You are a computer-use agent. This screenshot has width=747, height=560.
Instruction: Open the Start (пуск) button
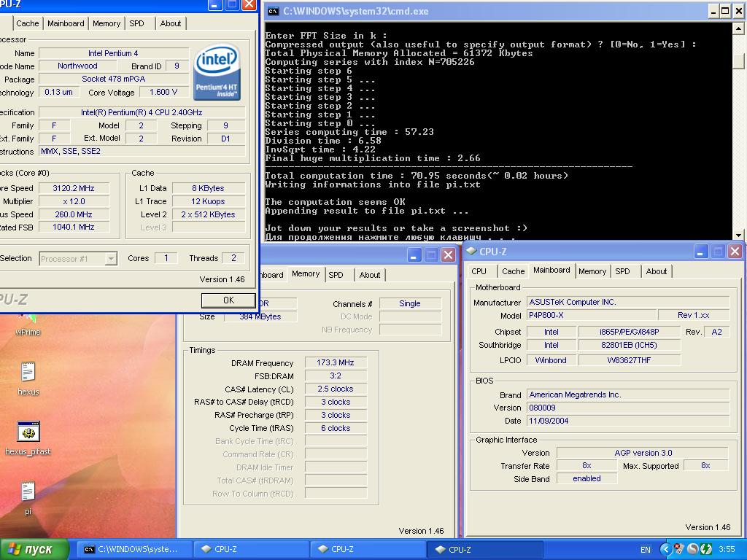click(x=34, y=549)
